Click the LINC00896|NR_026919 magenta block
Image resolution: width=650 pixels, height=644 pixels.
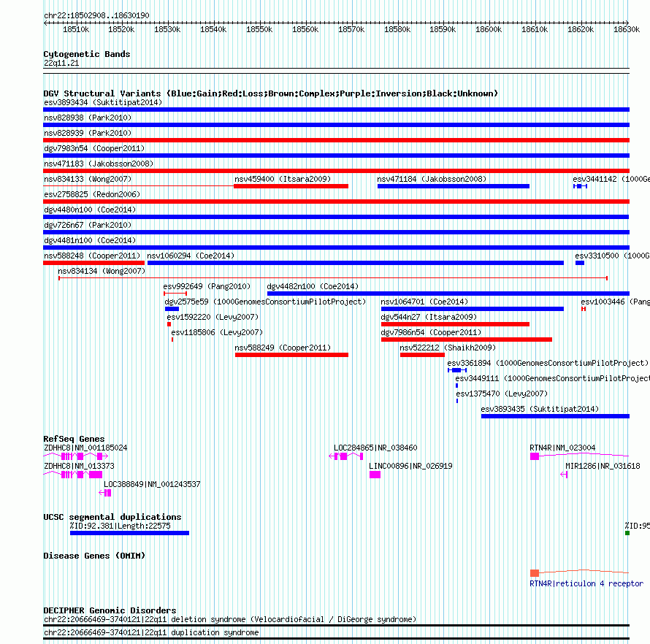tap(375, 475)
